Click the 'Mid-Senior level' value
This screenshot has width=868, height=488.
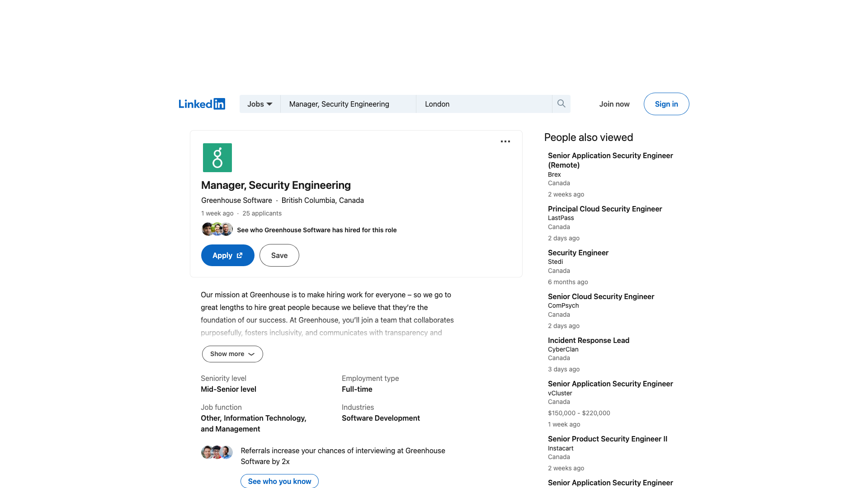228,389
